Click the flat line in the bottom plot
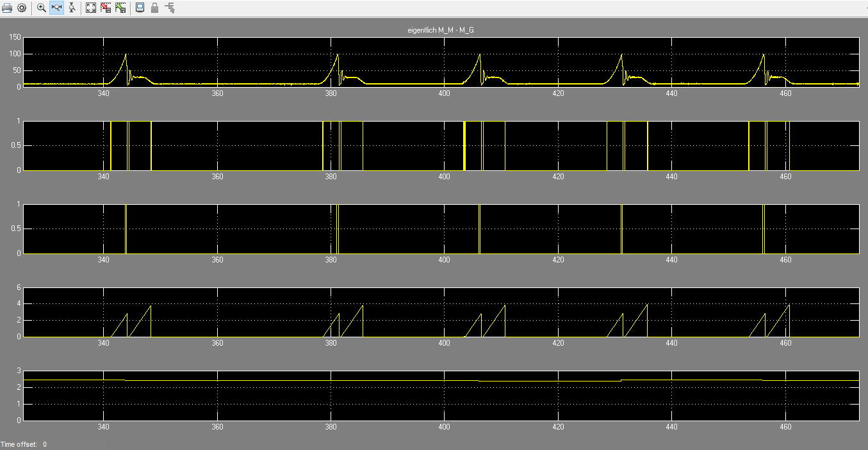This screenshot has height=450, width=868. [384, 380]
